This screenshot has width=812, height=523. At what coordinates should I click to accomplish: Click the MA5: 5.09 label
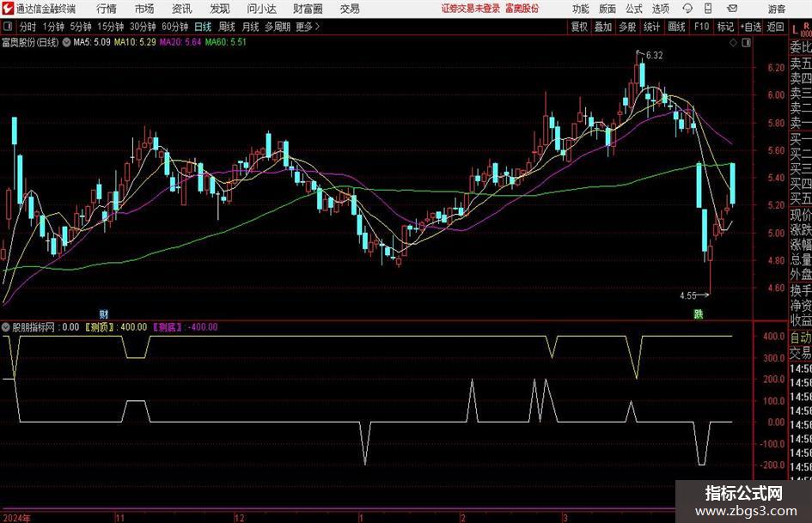tap(92, 42)
